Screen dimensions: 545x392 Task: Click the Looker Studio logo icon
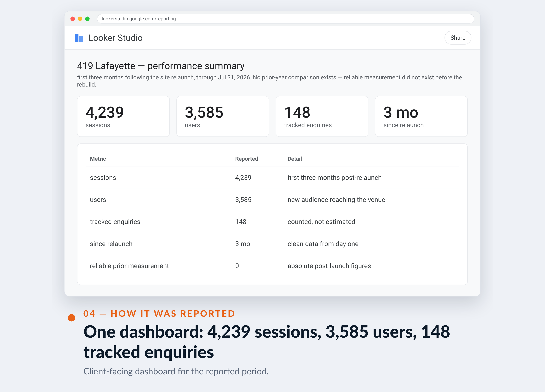[x=79, y=38]
